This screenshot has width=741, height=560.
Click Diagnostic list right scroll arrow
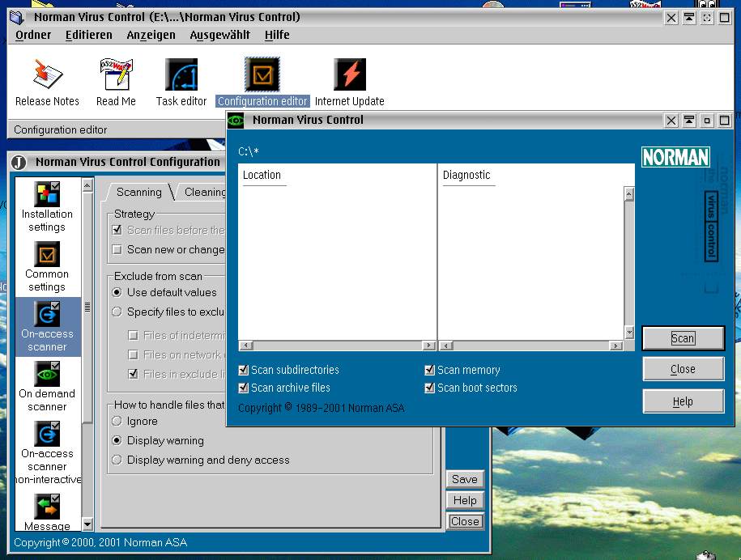(x=615, y=346)
